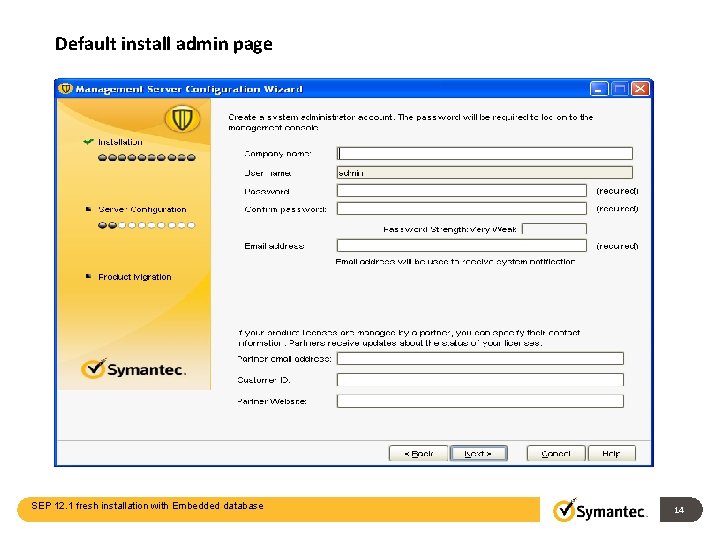Click the Product Migration step label
Image resolution: width=720 pixels, height=540 pixels.
(135, 277)
